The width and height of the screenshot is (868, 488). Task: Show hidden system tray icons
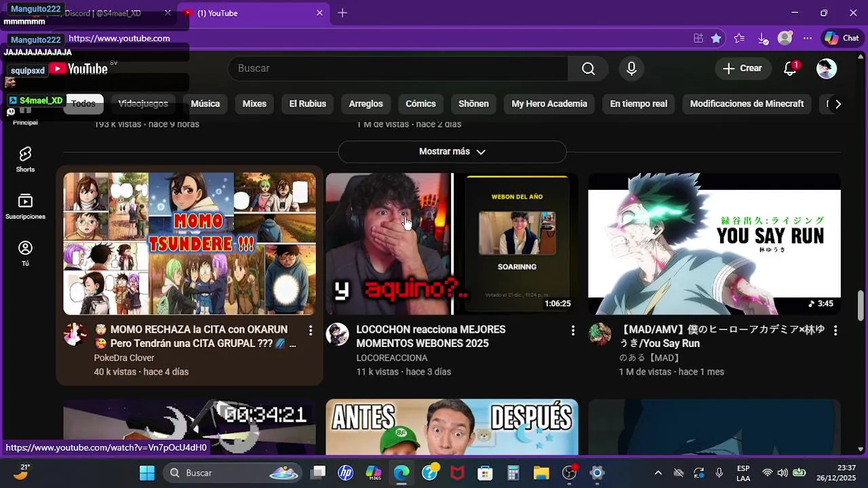[658, 473]
